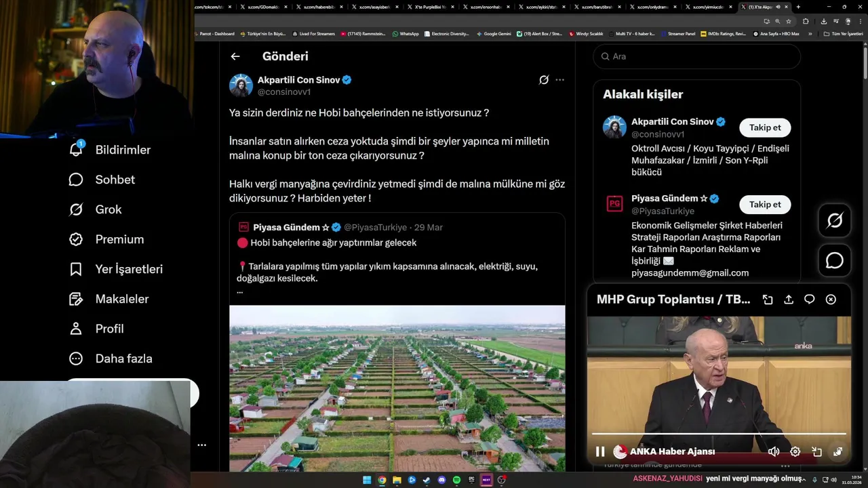Screen dimensions: 868x488
Task: Open Google Gemini bookmark
Action: point(494,34)
